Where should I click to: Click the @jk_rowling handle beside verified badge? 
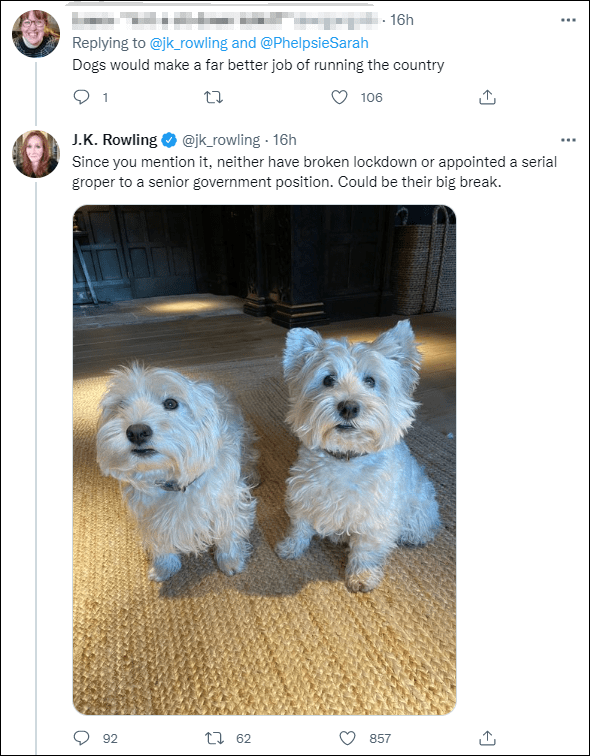click(220, 140)
